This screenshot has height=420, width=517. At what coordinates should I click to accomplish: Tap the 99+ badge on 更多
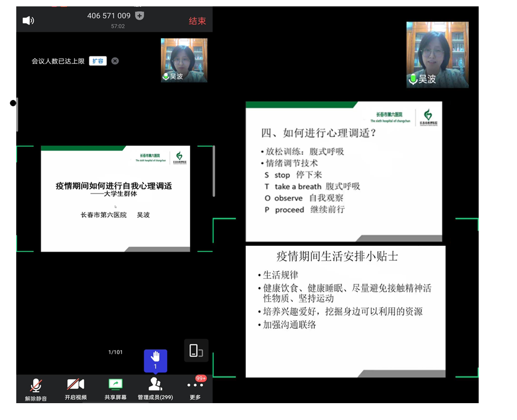201,378
